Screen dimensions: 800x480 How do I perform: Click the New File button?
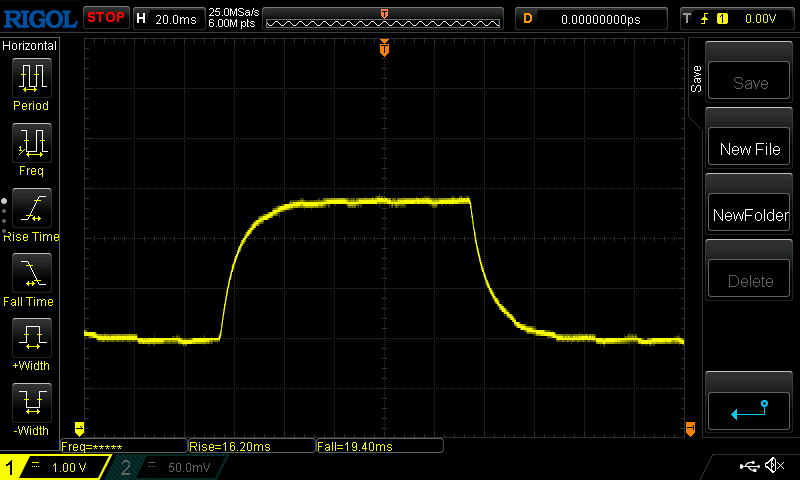[749, 147]
